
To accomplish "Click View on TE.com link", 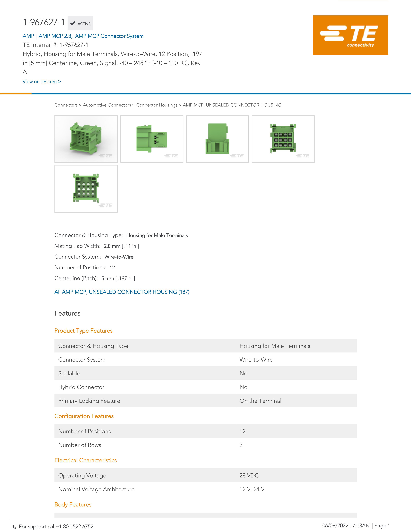I will 42,82.
